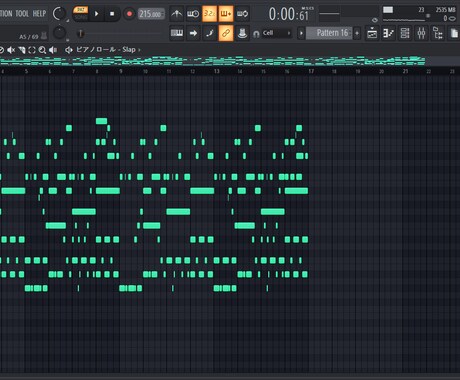Select the piano roll dashed select tool
The width and height of the screenshot is (460, 380).
click(x=32, y=50)
